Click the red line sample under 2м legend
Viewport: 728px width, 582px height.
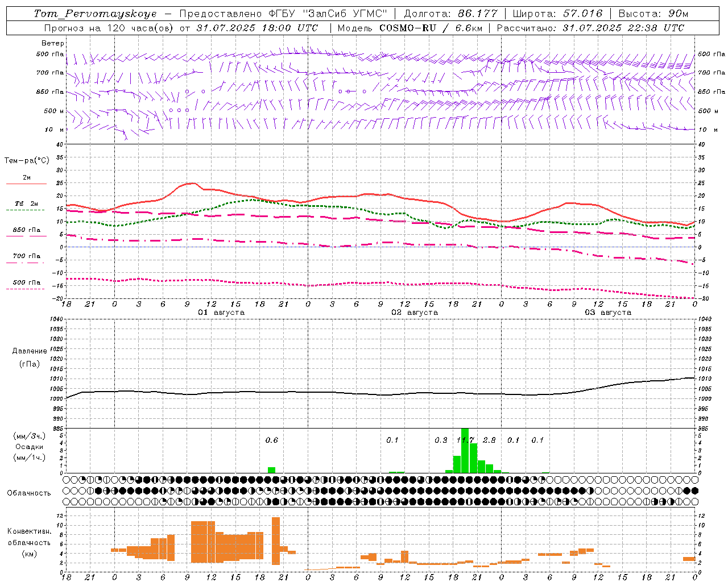[x=26, y=184]
